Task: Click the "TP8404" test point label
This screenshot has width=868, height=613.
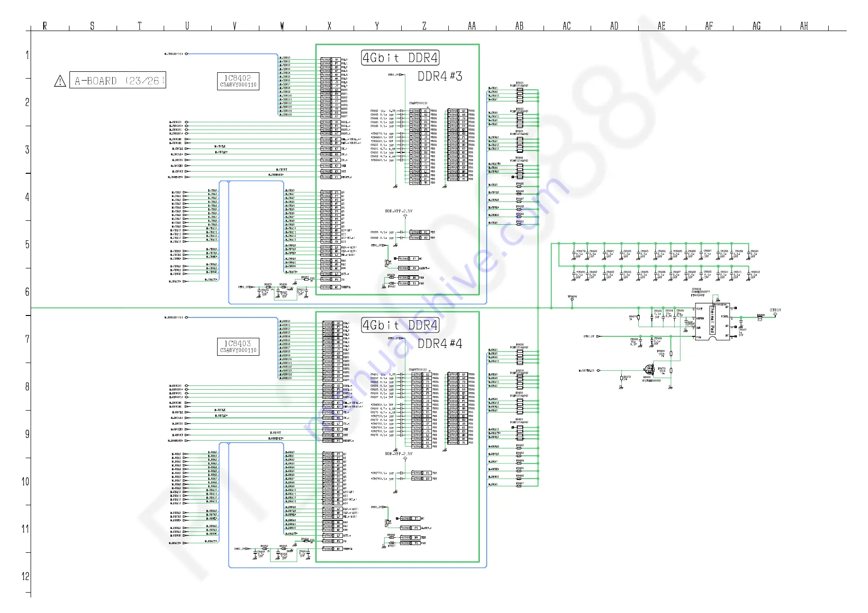Action: [x=572, y=297]
